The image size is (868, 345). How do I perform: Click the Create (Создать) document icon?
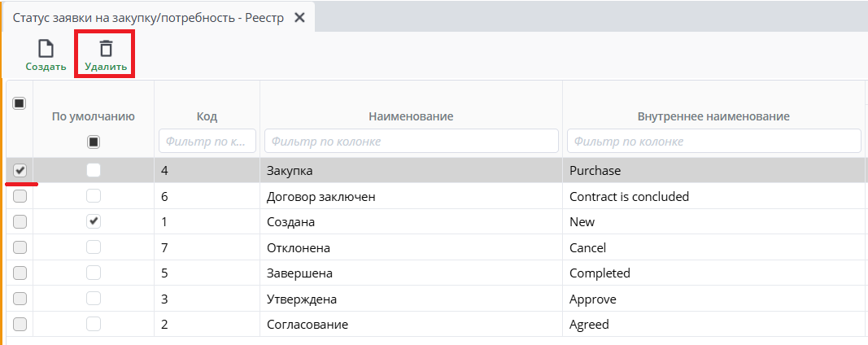coord(46,49)
